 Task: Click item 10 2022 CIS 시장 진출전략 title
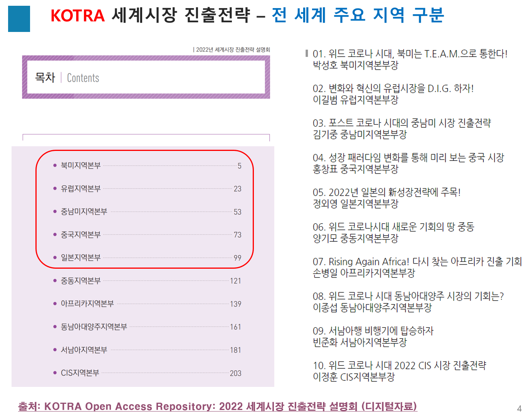pyautogui.click(x=399, y=366)
